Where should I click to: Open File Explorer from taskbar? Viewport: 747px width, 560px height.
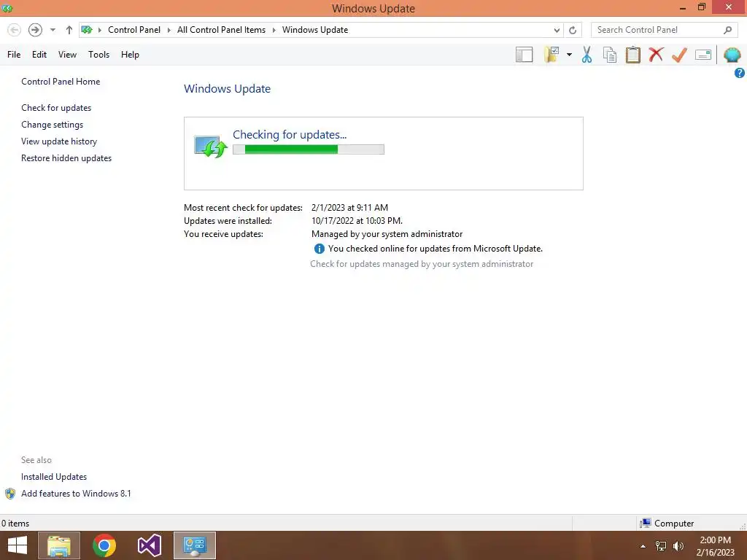59,545
